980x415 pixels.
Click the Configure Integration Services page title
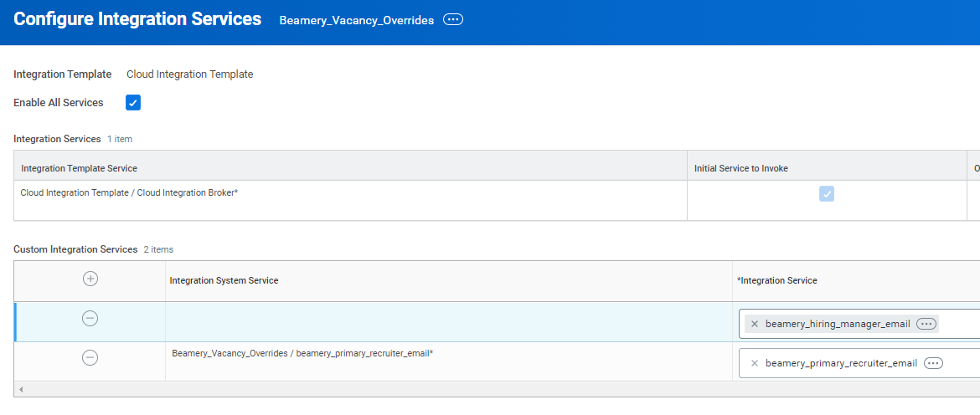[137, 19]
